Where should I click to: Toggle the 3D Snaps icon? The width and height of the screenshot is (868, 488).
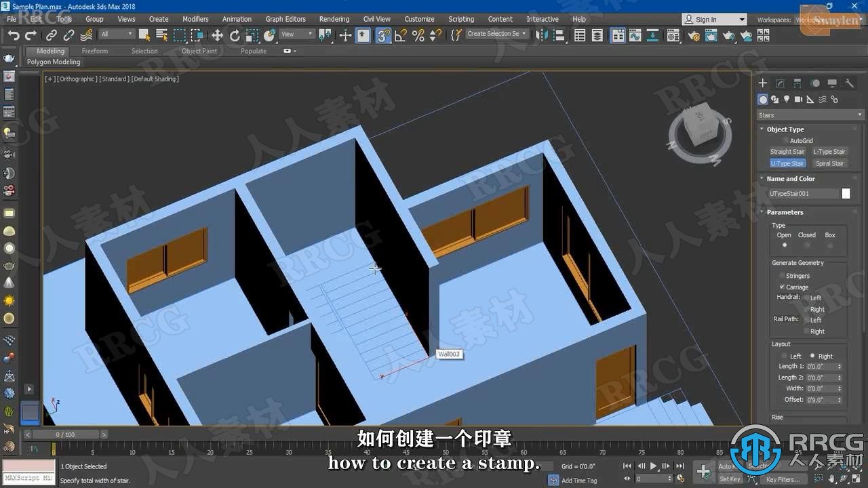click(383, 35)
